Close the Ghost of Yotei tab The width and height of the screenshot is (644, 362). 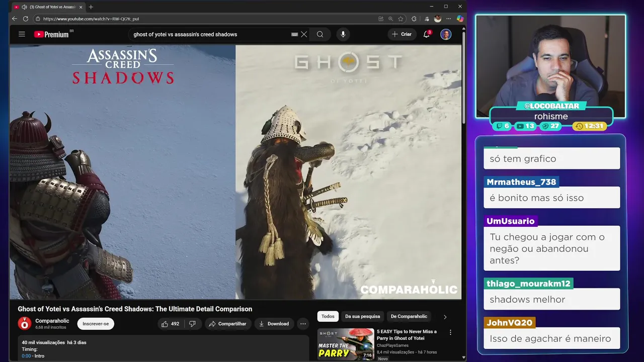point(80,7)
